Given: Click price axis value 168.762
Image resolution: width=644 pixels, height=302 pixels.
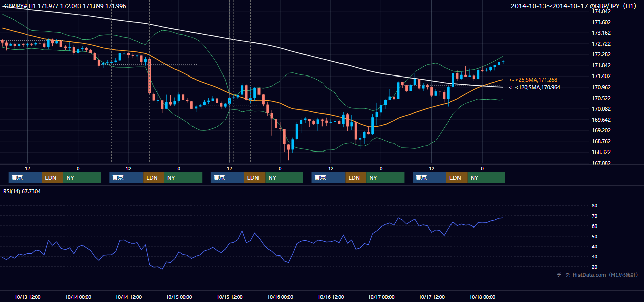Looking at the screenshot, I should coord(601,141).
